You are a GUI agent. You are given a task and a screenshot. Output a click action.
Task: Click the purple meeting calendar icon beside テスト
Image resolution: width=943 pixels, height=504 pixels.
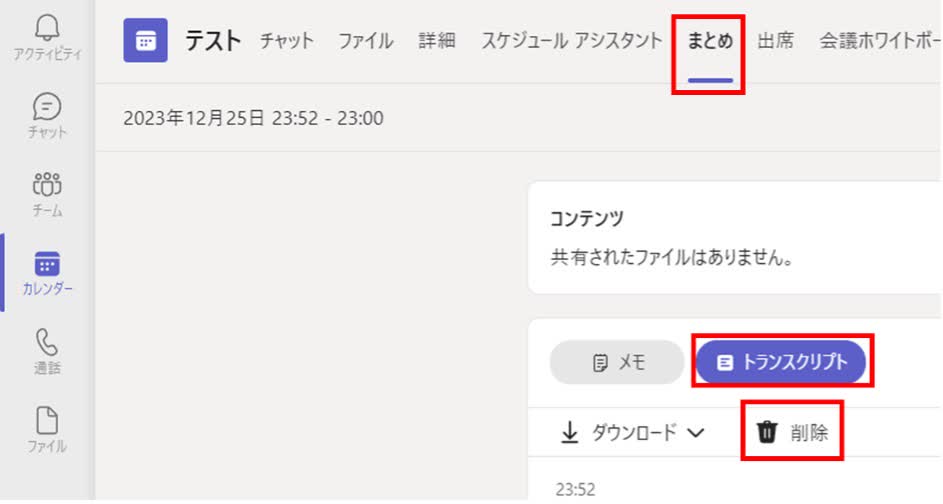pos(146,40)
